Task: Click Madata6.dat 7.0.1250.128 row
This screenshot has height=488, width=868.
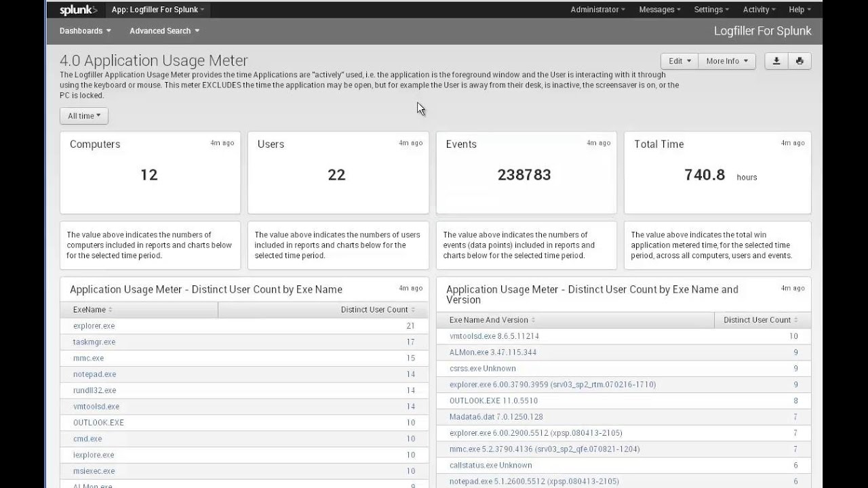Action: coord(624,417)
